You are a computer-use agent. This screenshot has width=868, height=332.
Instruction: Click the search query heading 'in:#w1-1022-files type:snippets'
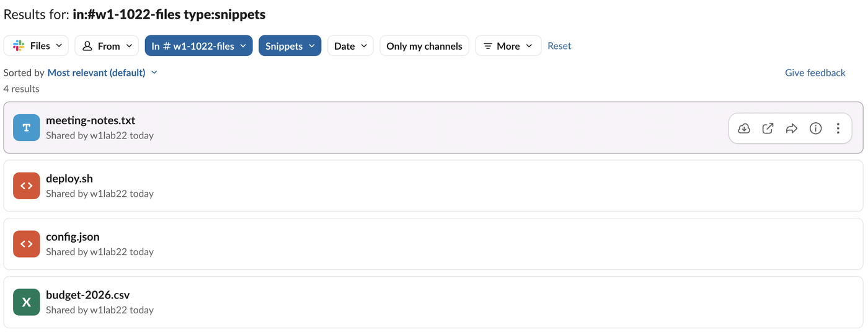pyautogui.click(x=169, y=14)
